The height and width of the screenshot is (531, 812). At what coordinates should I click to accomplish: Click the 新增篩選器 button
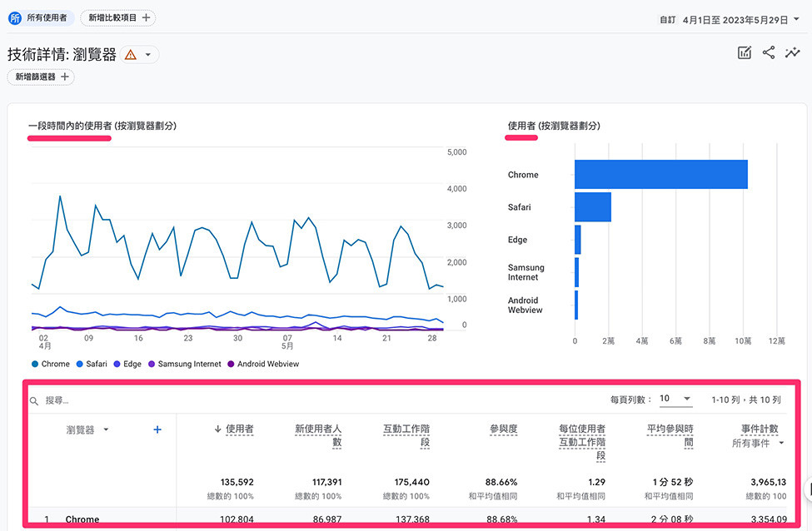tap(41, 77)
